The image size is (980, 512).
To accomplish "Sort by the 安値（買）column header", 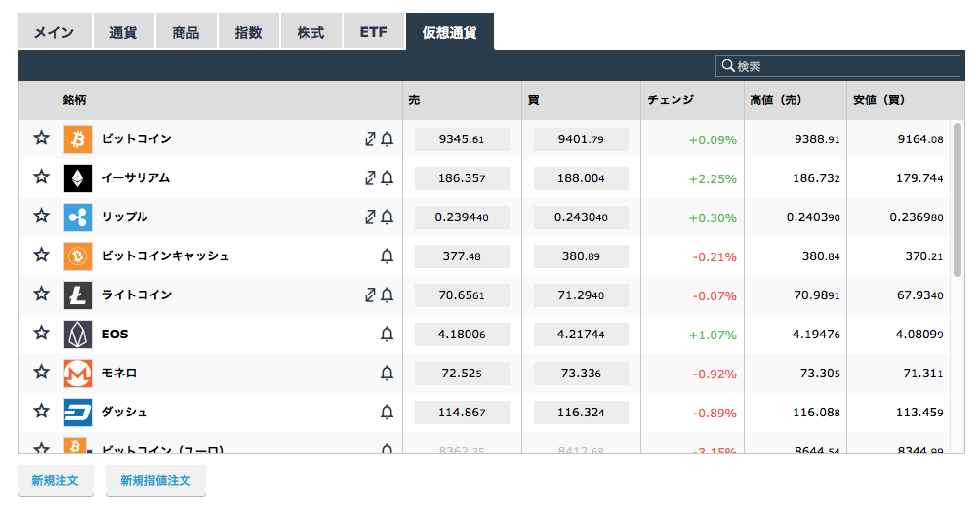I will tap(878, 99).
